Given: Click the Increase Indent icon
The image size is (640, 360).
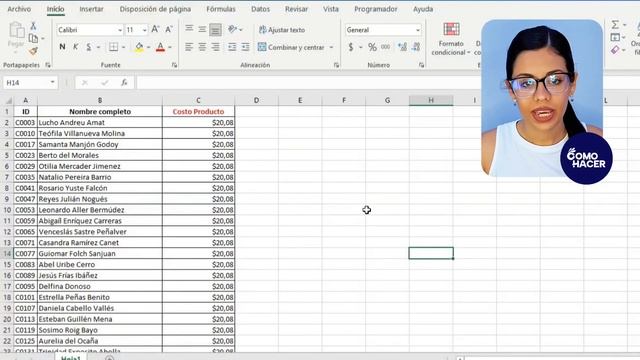Looking at the screenshot, I should pyautogui.click(x=245, y=47).
